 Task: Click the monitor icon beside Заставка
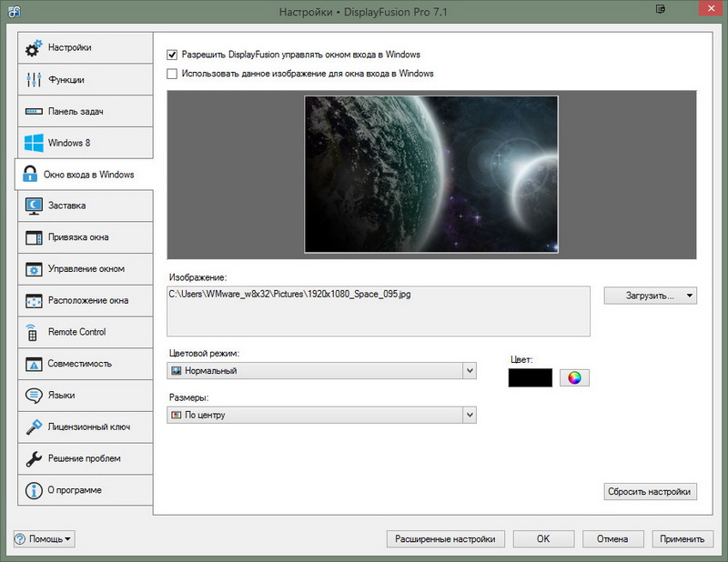point(34,206)
